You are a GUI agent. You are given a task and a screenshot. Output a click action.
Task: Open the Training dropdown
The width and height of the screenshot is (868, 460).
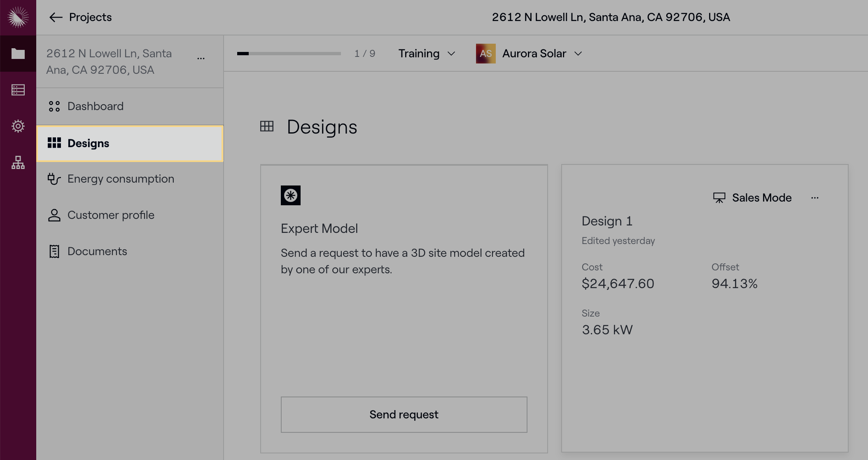(426, 53)
